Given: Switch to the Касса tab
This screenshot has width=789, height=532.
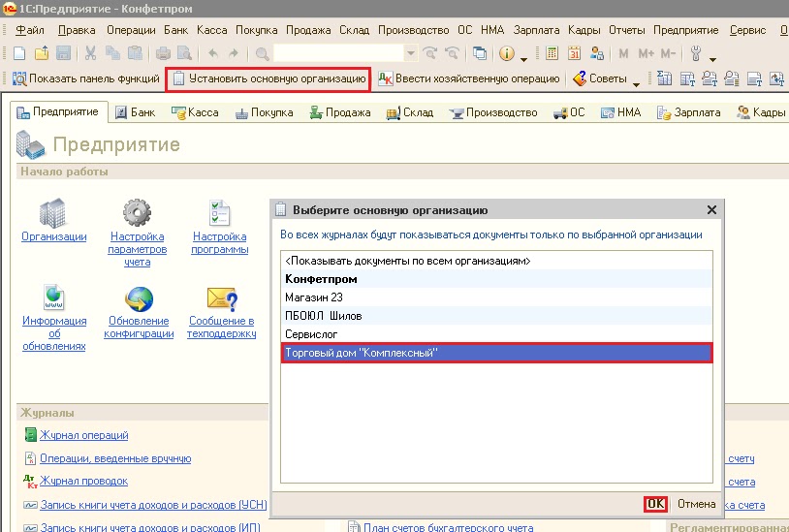Looking at the screenshot, I should click(195, 112).
